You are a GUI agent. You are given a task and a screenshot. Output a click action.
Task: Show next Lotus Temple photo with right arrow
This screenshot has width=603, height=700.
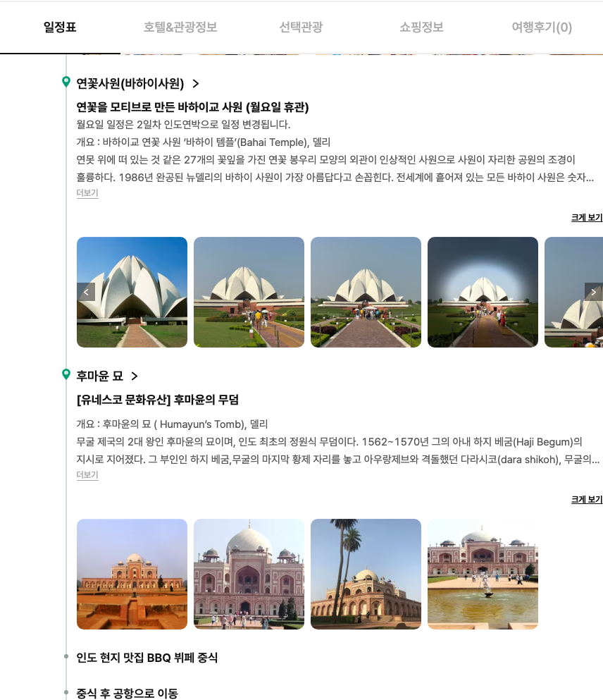click(594, 292)
